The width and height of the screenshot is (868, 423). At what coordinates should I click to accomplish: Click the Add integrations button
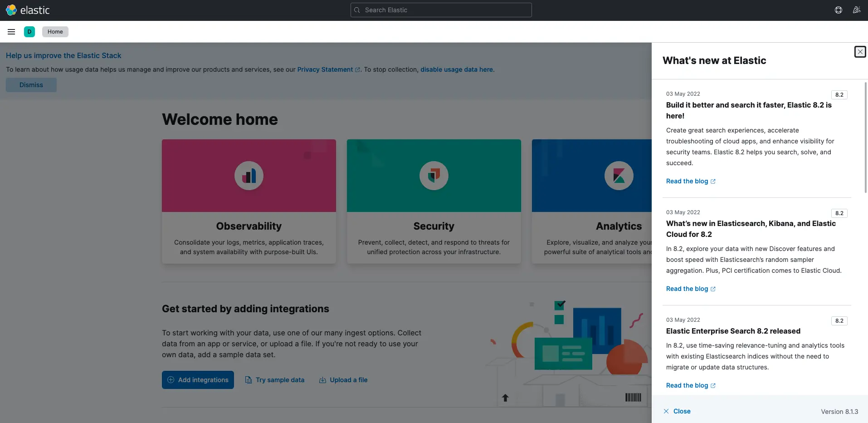point(197,380)
